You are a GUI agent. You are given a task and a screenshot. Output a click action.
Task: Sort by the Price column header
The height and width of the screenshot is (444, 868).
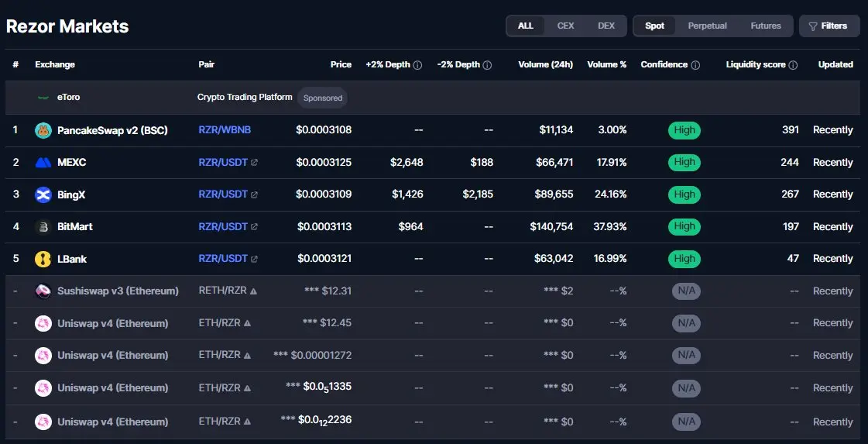pos(341,65)
